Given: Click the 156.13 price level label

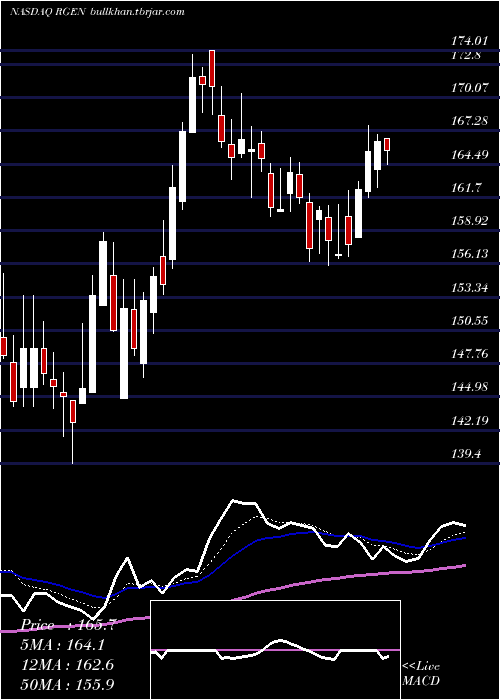Looking at the screenshot, I should point(469,254).
